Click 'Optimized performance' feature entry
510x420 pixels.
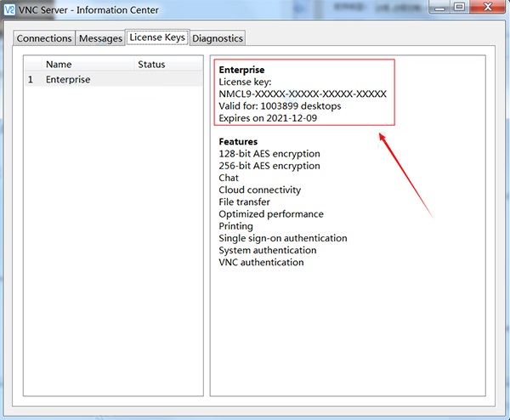click(x=271, y=214)
